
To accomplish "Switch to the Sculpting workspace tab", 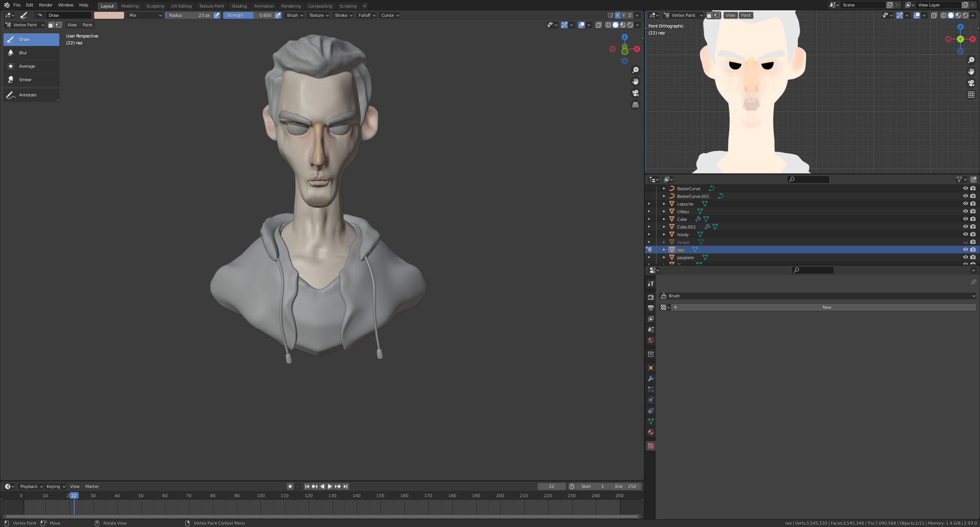I will coord(155,6).
